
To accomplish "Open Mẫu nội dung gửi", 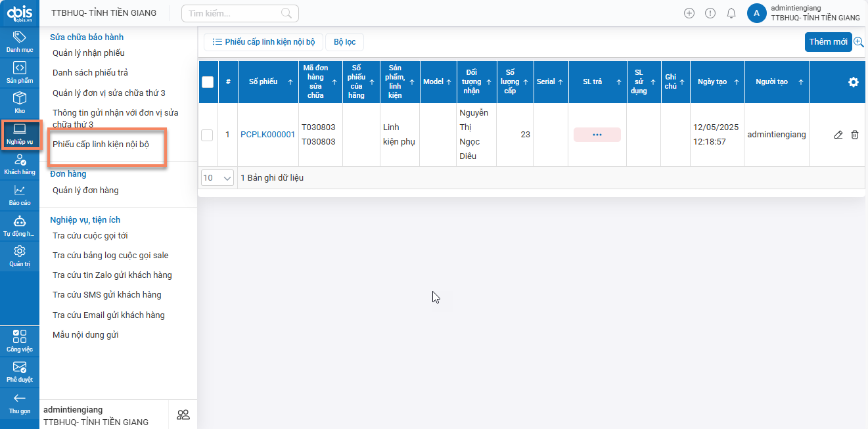I will [85, 335].
